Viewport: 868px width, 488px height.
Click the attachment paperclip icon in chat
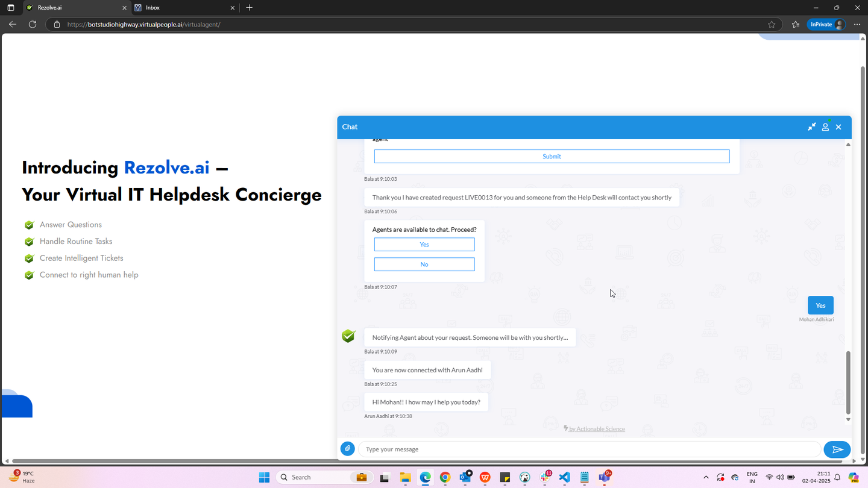point(348,449)
